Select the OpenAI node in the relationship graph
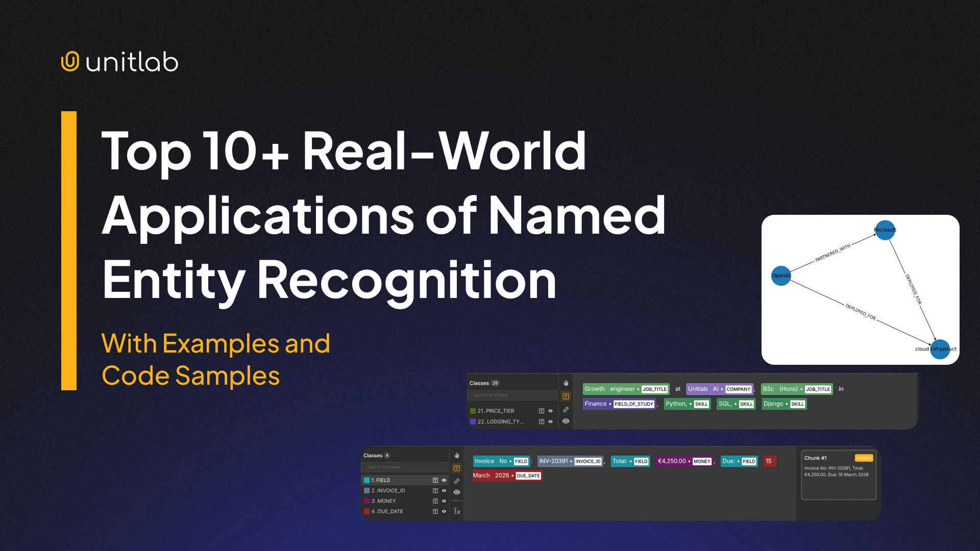Image resolution: width=980 pixels, height=551 pixels. (781, 275)
